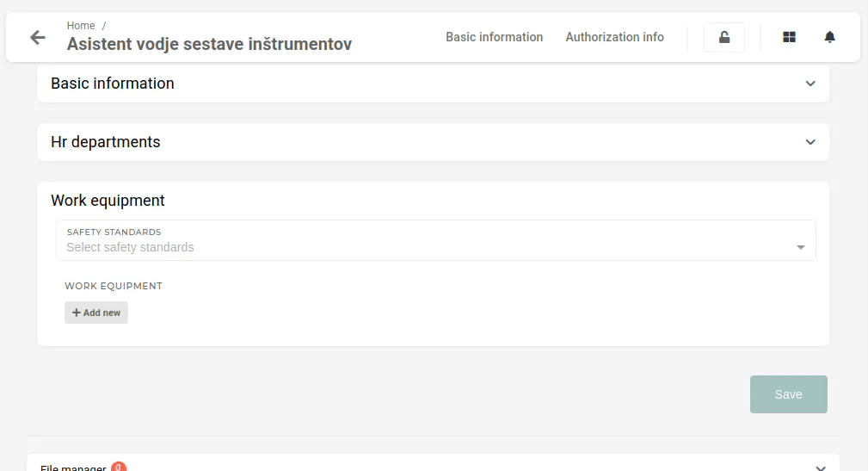The height and width of the screenshot is (471, 868).
Task: Open the notifications bell icon
Action: [x=830, y=37]
